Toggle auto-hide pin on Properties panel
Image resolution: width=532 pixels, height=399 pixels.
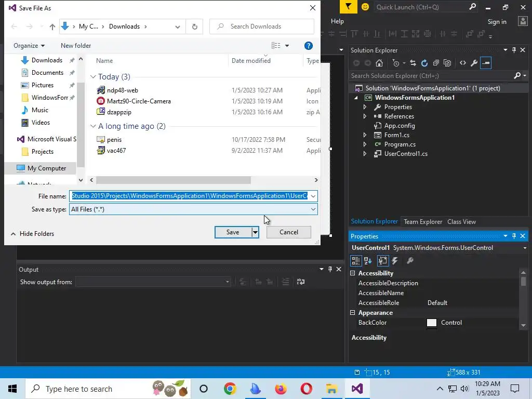coord(514,236)
